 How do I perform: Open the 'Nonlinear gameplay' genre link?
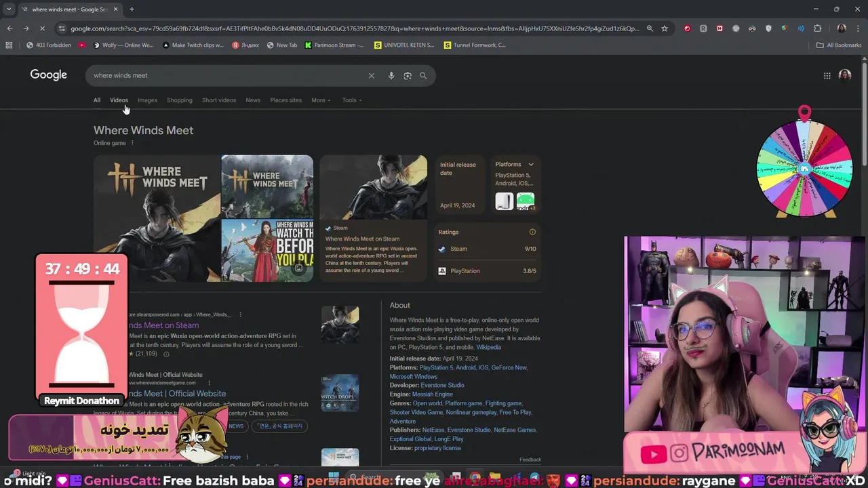click(471, 412)
